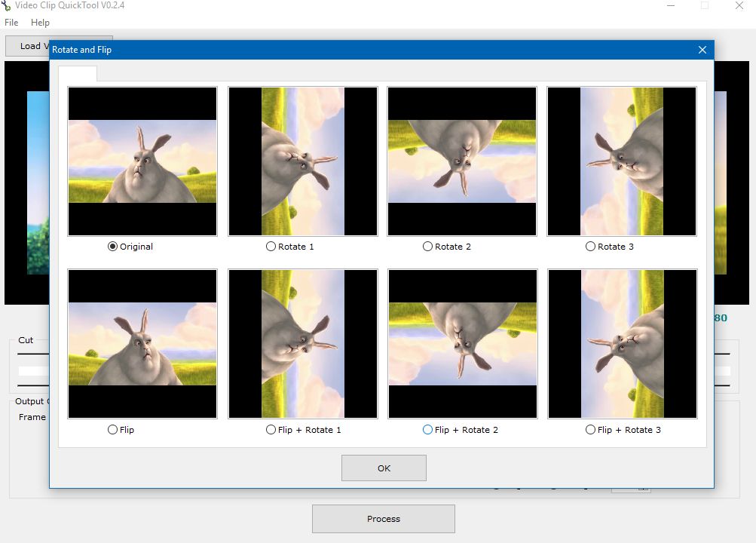Viewport: 756px width, 543px height.
Task: Choose the Rotate 2 radio button
Action: (x=446, y=247)
